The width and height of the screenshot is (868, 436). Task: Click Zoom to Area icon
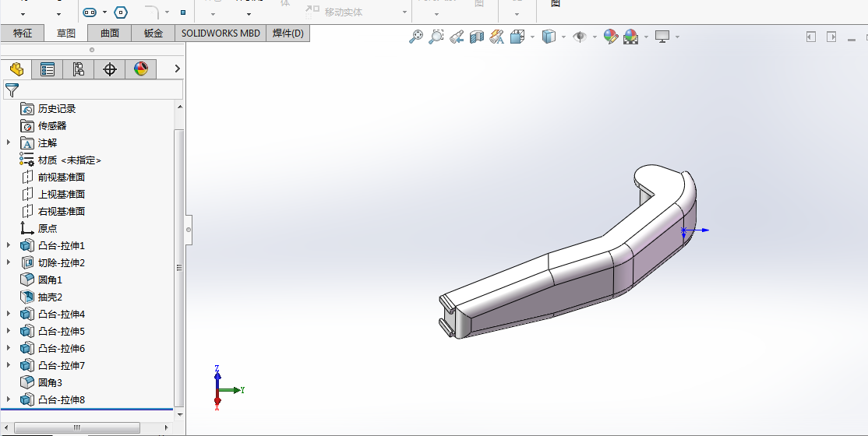tap(436, 37)
